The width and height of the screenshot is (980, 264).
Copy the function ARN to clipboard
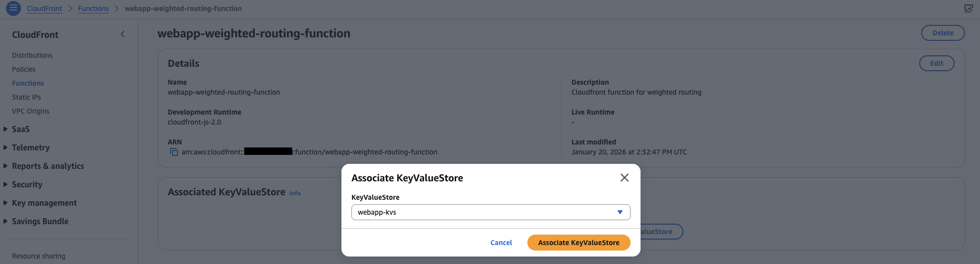(174, 152)
